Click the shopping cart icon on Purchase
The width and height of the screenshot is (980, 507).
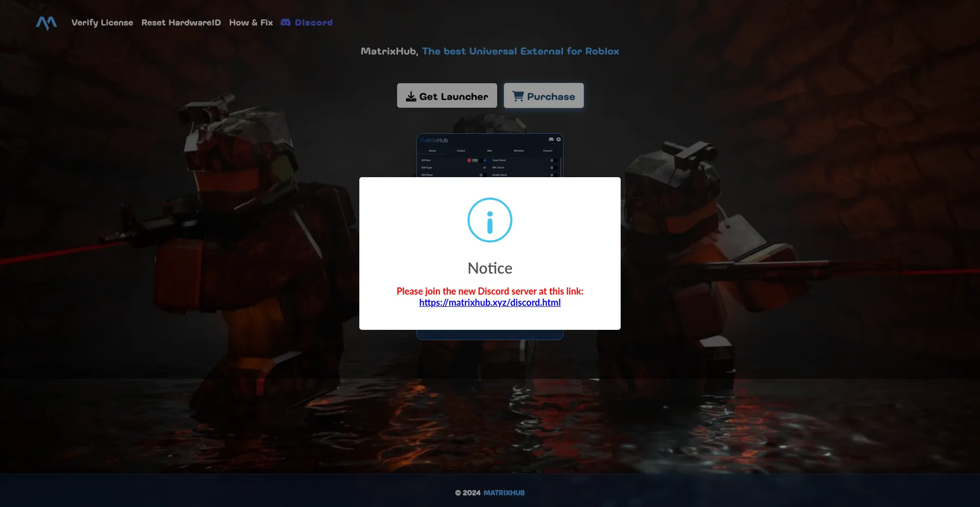point(518,96)
